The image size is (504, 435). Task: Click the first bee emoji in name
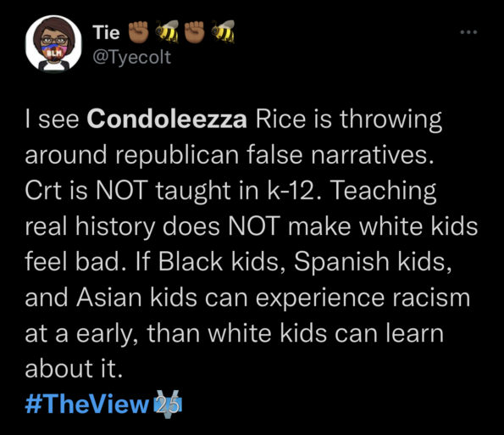coord(167,31)
